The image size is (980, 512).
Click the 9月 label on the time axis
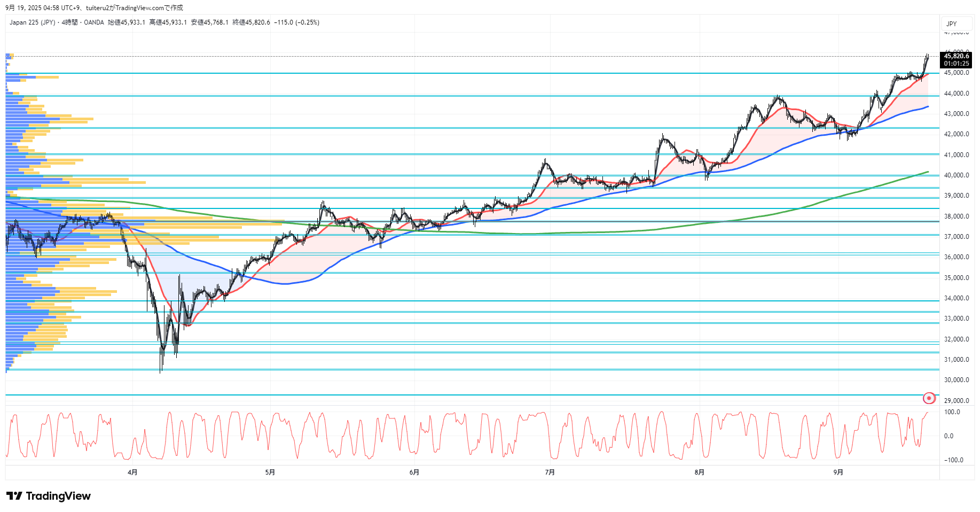tap(838, 472)
